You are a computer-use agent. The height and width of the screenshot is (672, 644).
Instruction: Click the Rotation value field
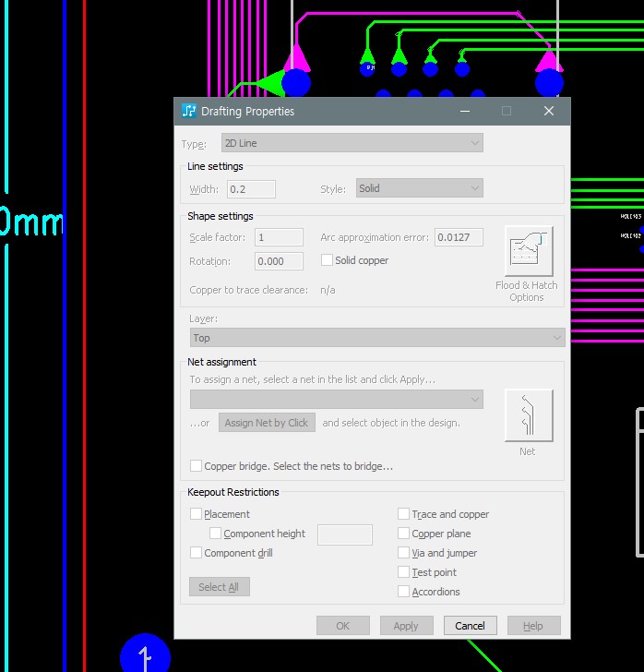click(x=278, y=261)
